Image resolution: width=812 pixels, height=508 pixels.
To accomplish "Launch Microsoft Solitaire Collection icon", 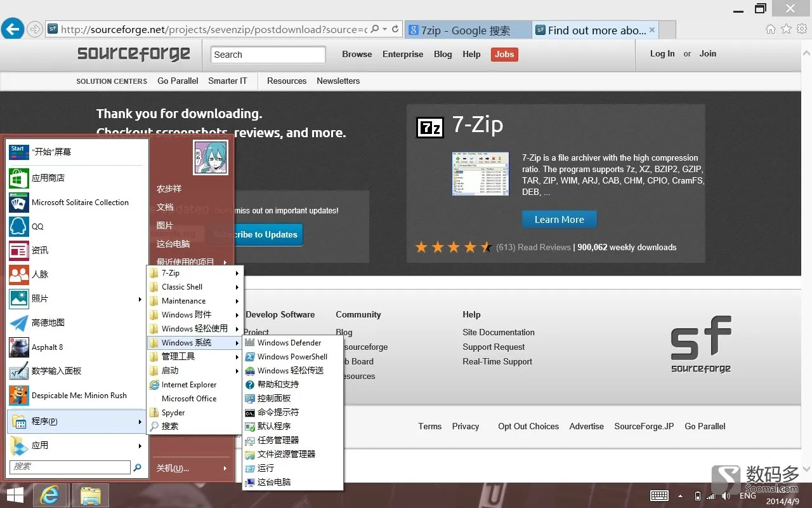I will click(x=19, y=203).
